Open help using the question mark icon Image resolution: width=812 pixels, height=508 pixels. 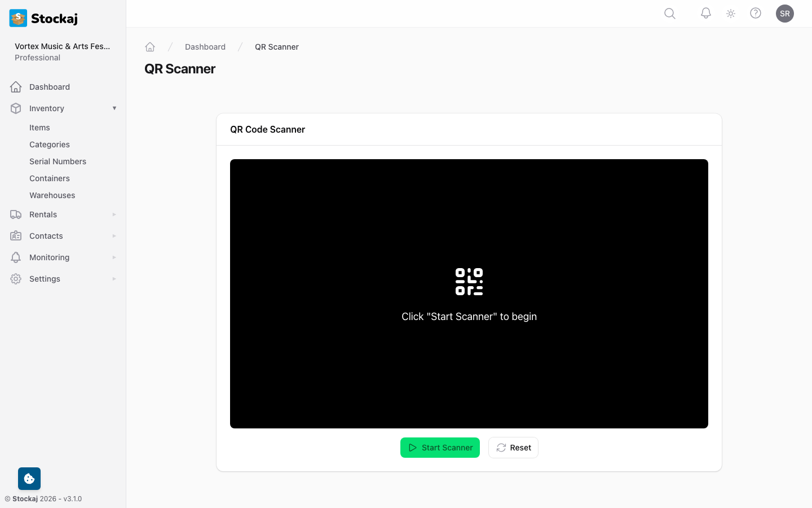point(756,14)
